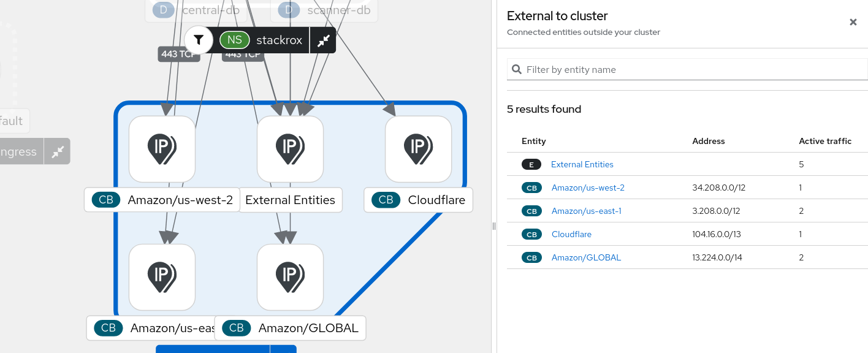The image size is (868, 353).
Task: Open the Amazon/us-east-1 link in the table
Action: (x=586, y=211)
